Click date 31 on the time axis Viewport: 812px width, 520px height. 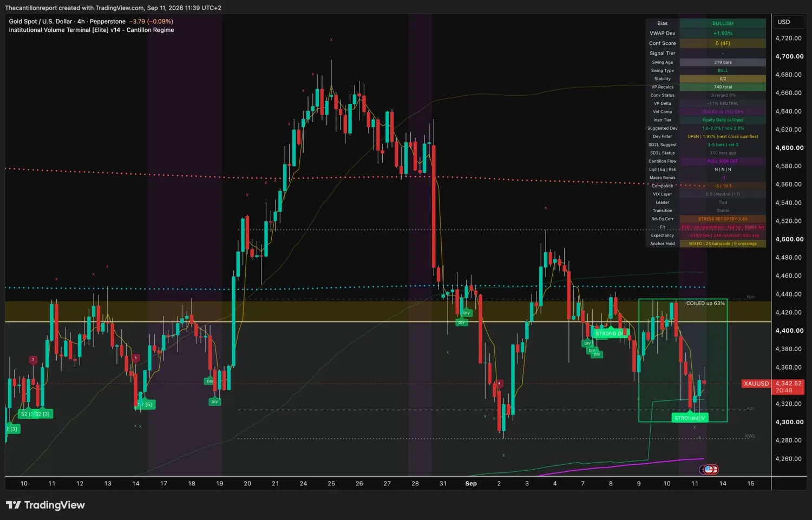point(443,484)
